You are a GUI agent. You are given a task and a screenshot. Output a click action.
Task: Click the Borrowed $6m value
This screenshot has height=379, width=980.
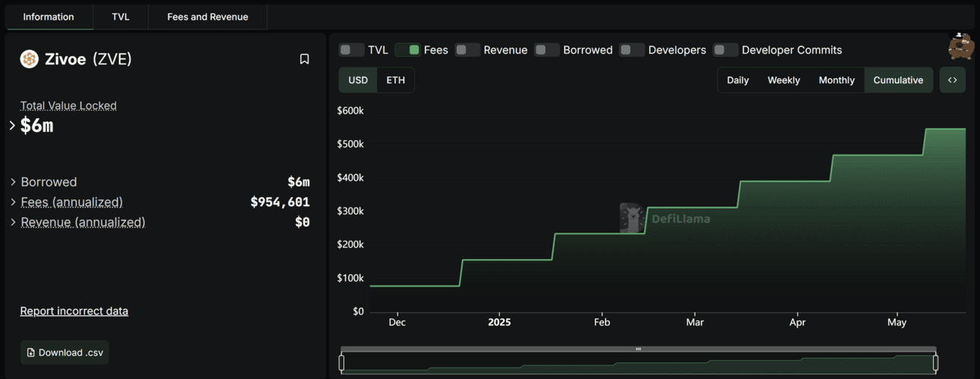pyautogui.click(x=298, y=182)
